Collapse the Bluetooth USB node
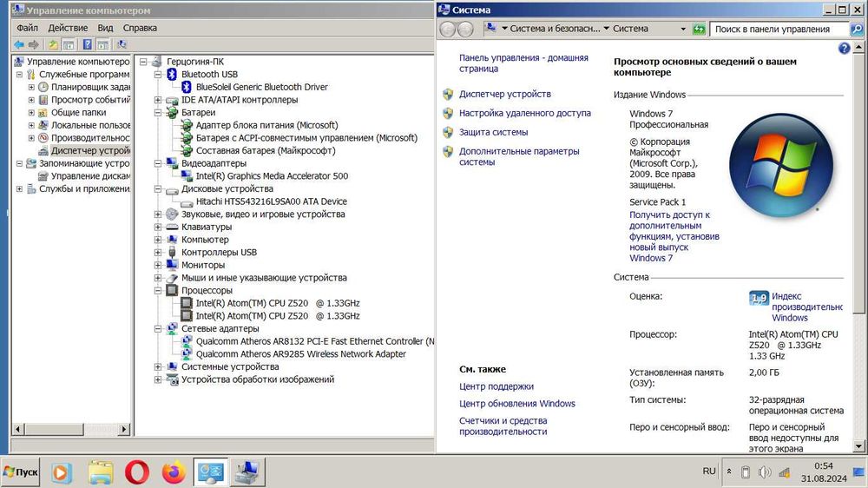The width and height of the screenshot is (868, 488). [x=158, y=74]
